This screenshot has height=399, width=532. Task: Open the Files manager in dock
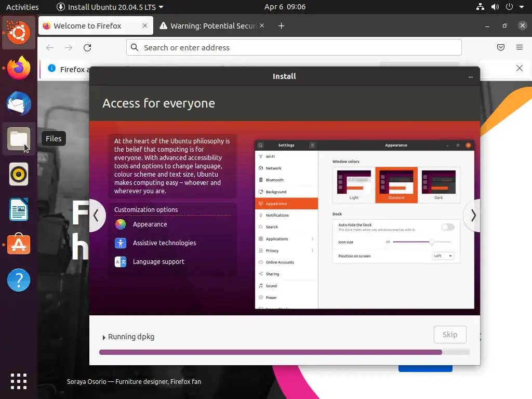19,139
